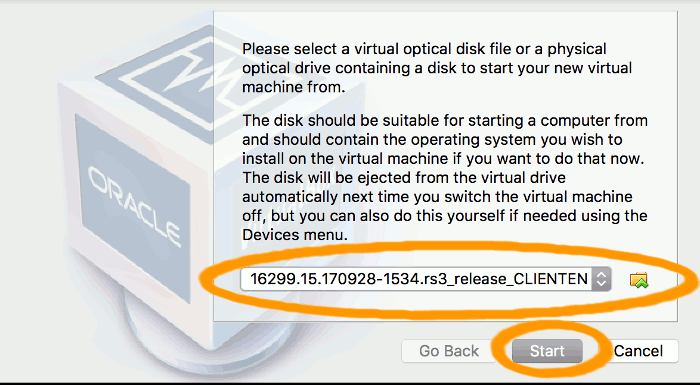Select the 16299.15.170928-1534.rs3_release disk entry
Viewport: 700px width, 385px height.
[417, 279]
